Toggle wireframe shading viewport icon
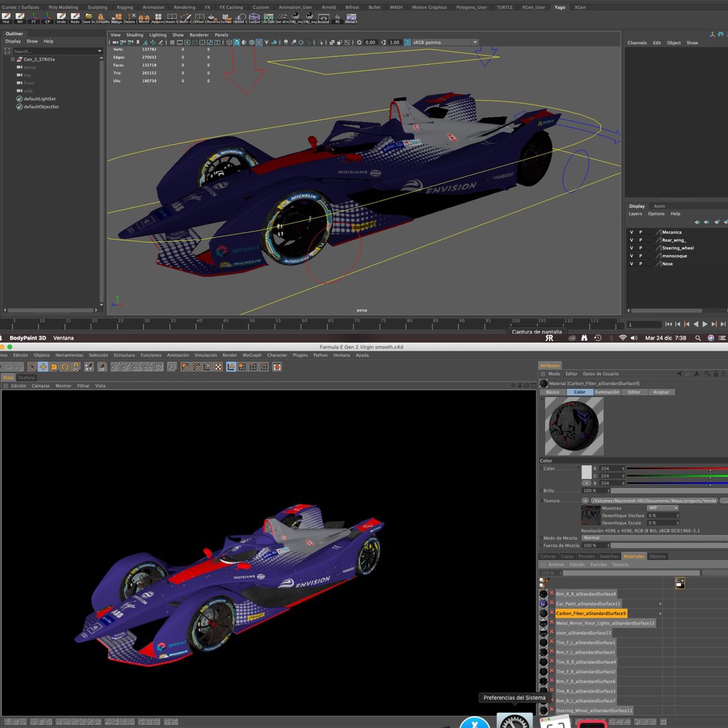Screen dimensions: 728x728 click(229, 42)
